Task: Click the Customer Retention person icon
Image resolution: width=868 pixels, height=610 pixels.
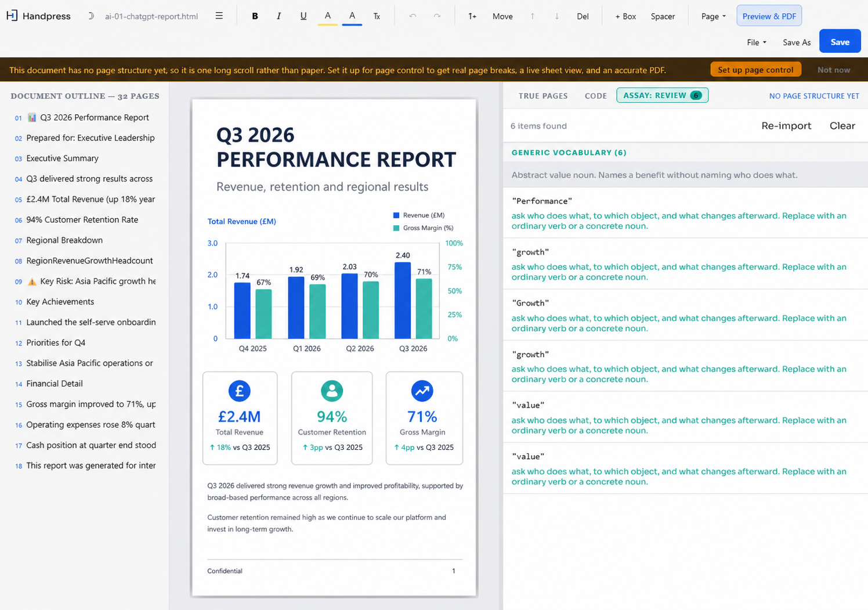Action: point(332,391)
